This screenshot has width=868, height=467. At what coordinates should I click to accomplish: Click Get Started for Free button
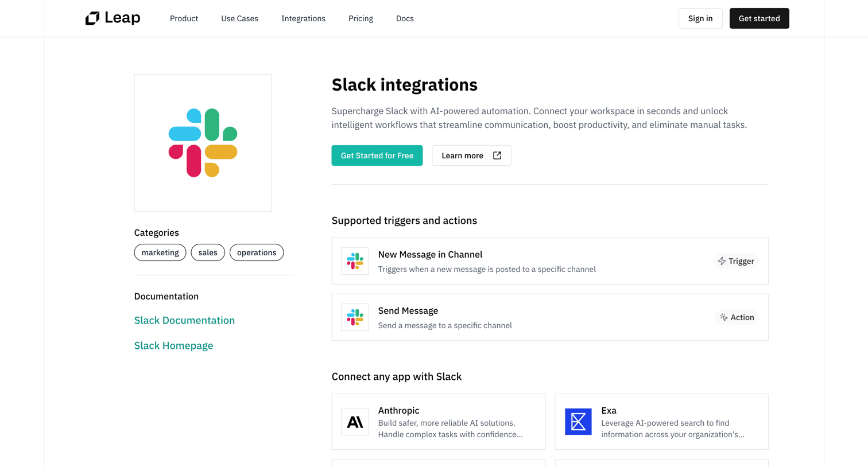(x=377, y=155)
